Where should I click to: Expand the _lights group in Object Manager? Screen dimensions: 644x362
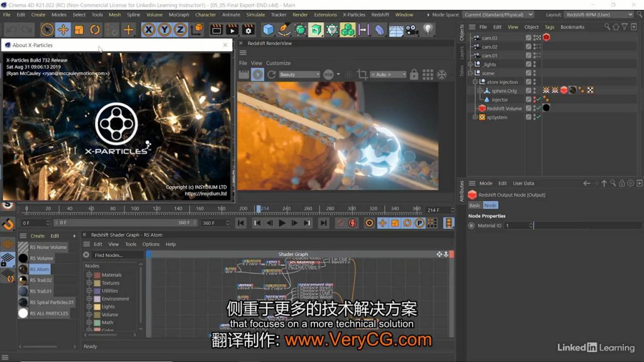pyautogui.click(x=470, y=65)
